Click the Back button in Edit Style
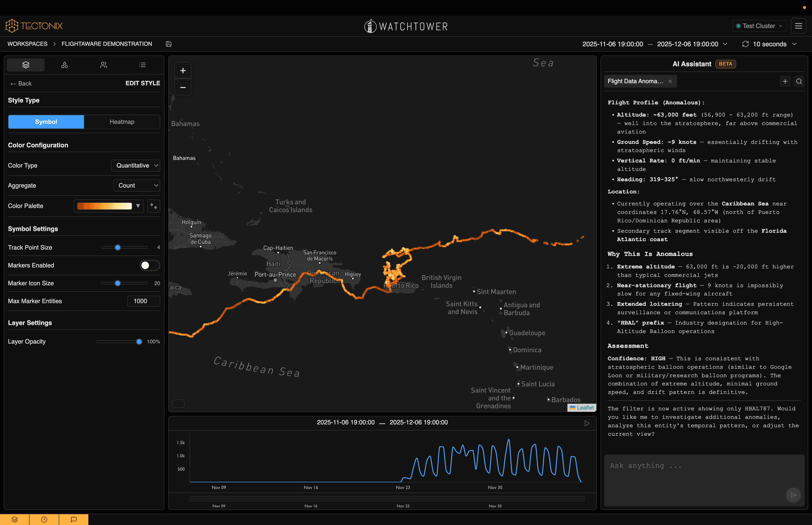This screenshot has height=525, width=812. tap(21, 83)
